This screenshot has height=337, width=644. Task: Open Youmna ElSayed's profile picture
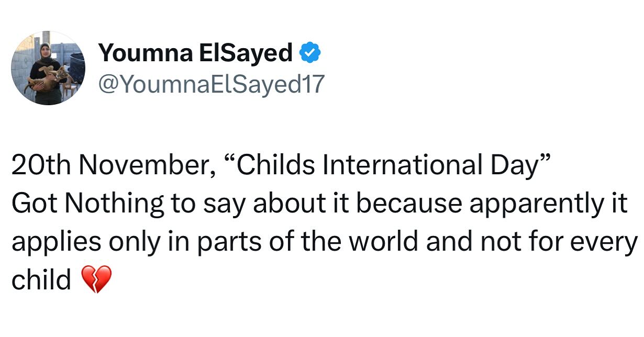48,68
